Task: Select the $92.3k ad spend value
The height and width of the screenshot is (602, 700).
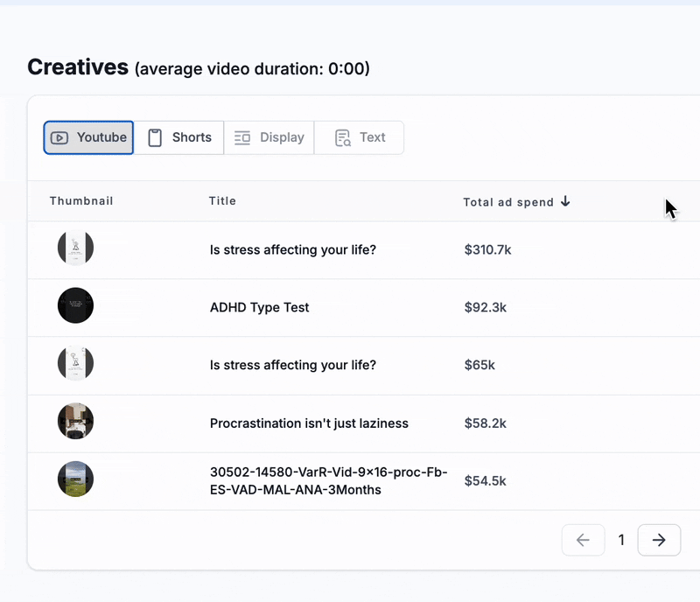Action: click(x=486, y=307)
